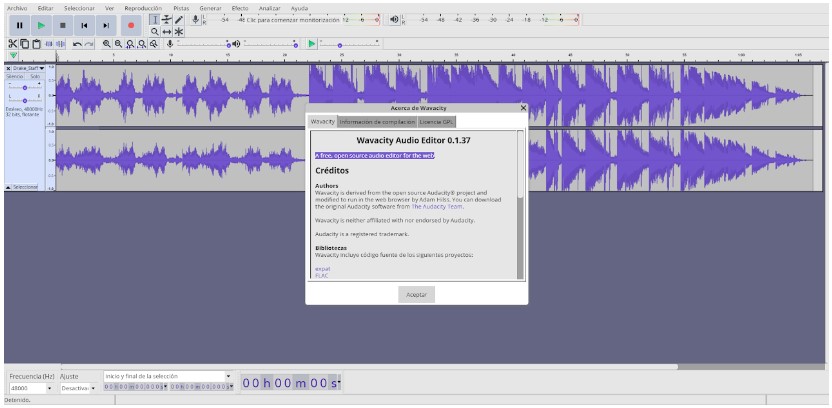
Task: Toggle Solo on the track
Action: pos(35,76)
